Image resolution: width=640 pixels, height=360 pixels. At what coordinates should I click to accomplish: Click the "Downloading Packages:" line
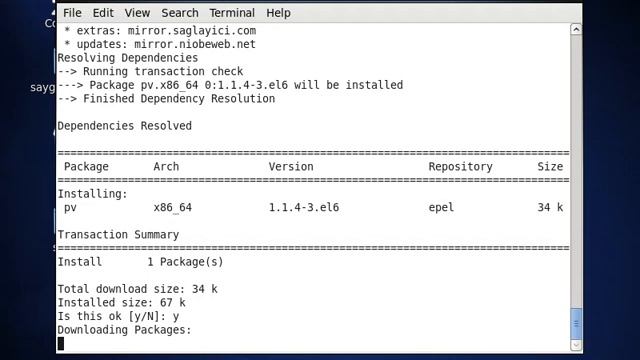click(x=124, y=330)
